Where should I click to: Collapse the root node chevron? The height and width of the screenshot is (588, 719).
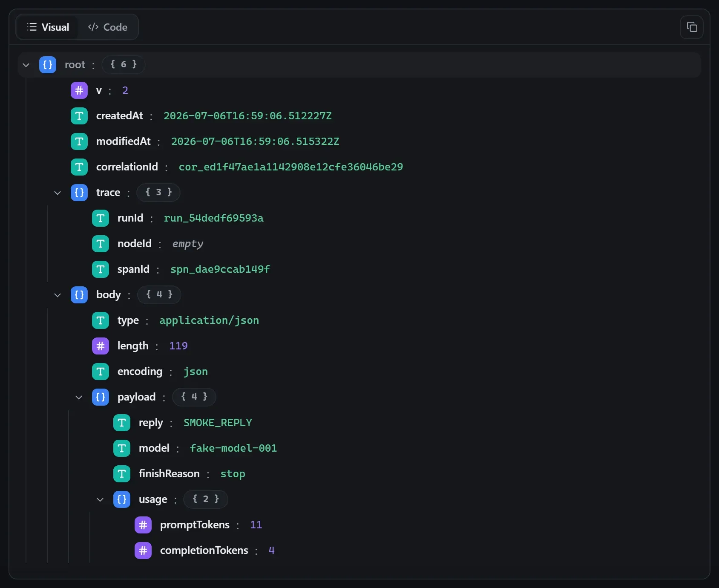click(26, 65)
